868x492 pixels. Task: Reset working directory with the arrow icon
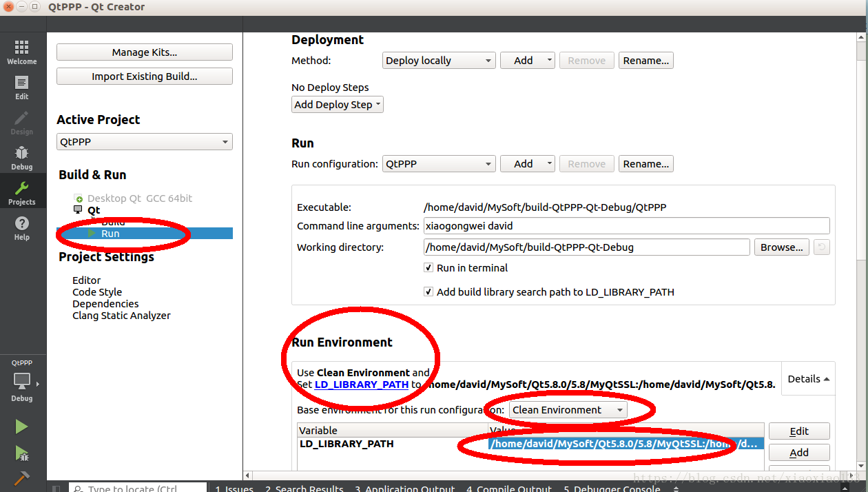[x=821, y=247]
